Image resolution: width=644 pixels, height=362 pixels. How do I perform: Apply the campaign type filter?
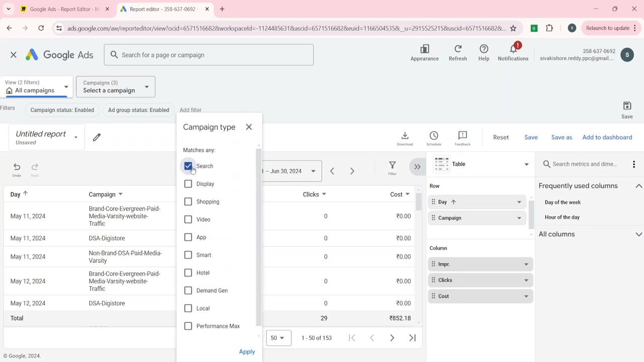pyautogui.click(x=247, y=352)
